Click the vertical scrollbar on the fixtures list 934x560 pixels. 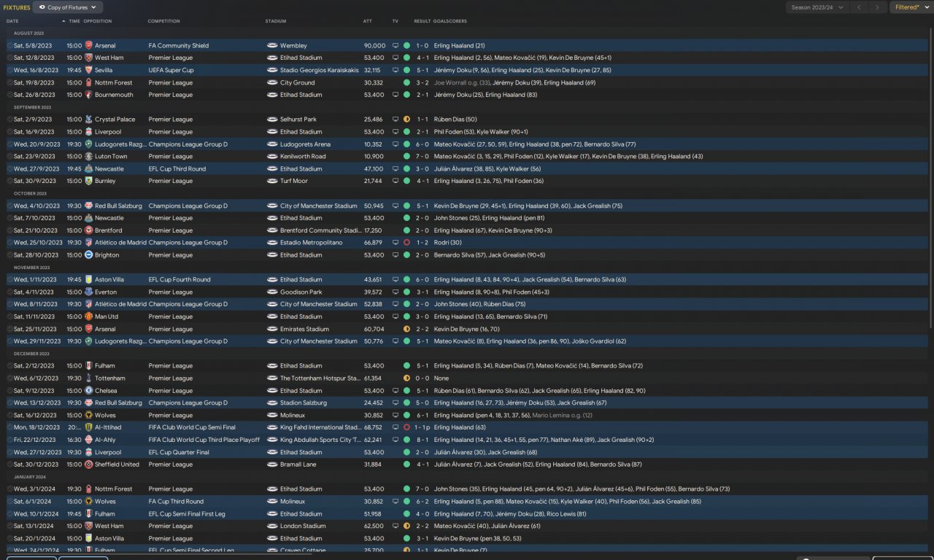(x=930, y=179)
